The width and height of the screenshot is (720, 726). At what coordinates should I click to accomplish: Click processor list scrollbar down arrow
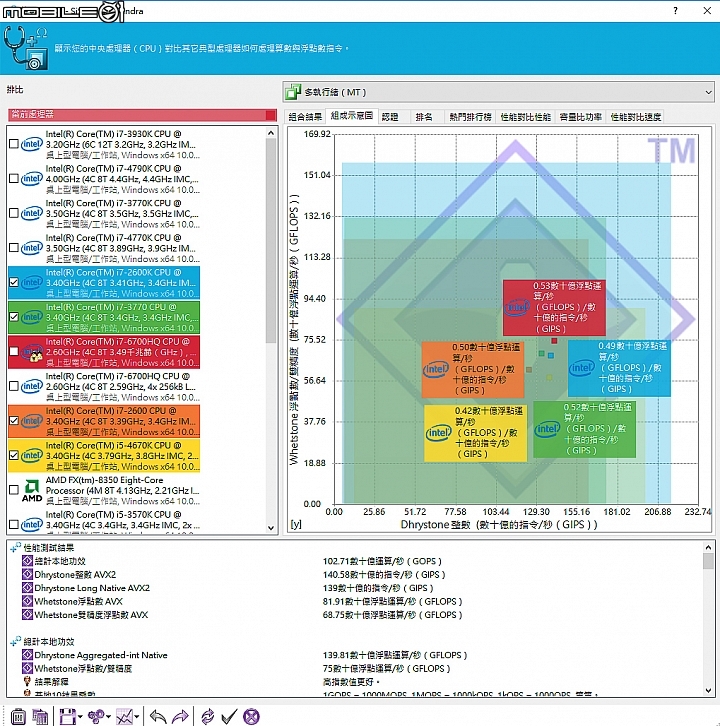click(271, 528)
